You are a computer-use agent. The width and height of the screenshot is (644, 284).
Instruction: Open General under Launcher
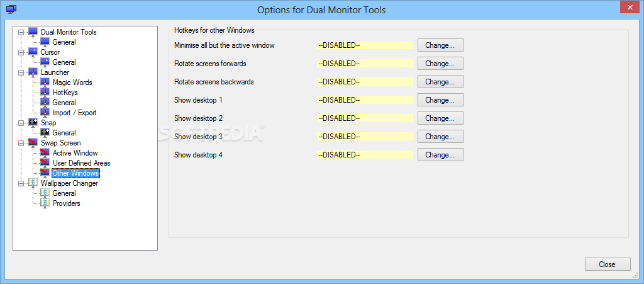[x=64, y=103]
